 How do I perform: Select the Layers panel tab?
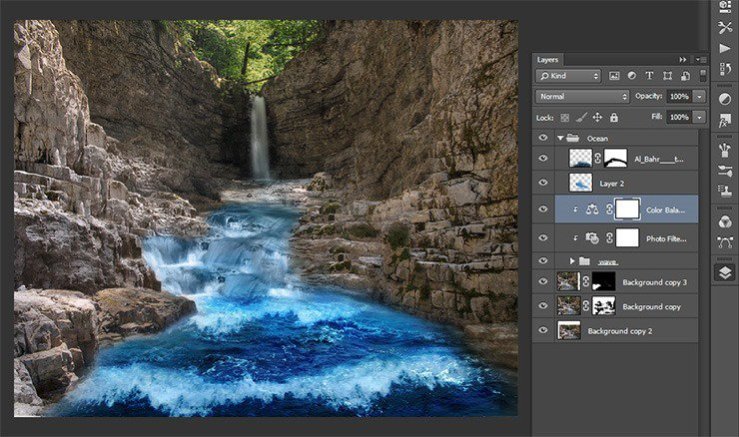click(x=548, y=60)
